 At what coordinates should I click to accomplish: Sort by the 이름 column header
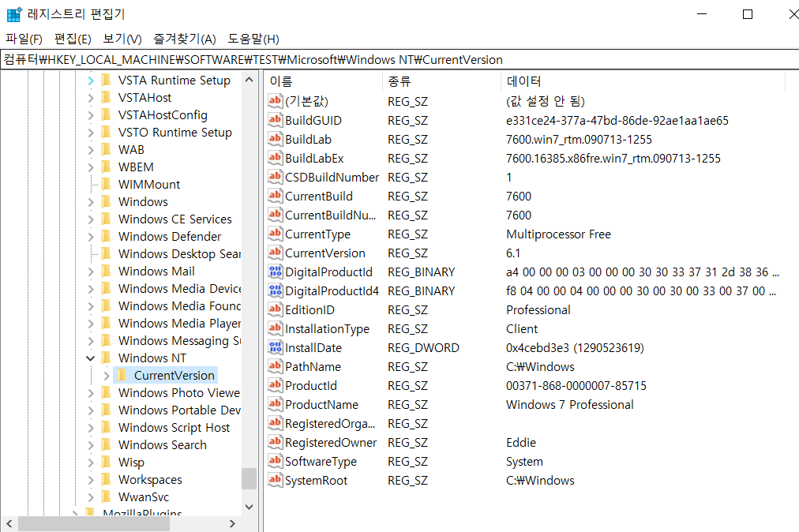tap(323, 81)
